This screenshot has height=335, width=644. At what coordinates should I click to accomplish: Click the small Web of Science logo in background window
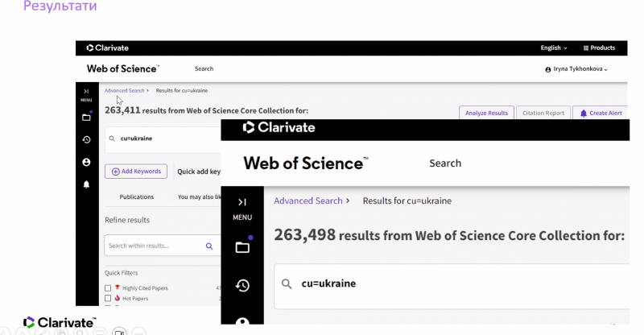pyautogui.click(x=122, y=68)
